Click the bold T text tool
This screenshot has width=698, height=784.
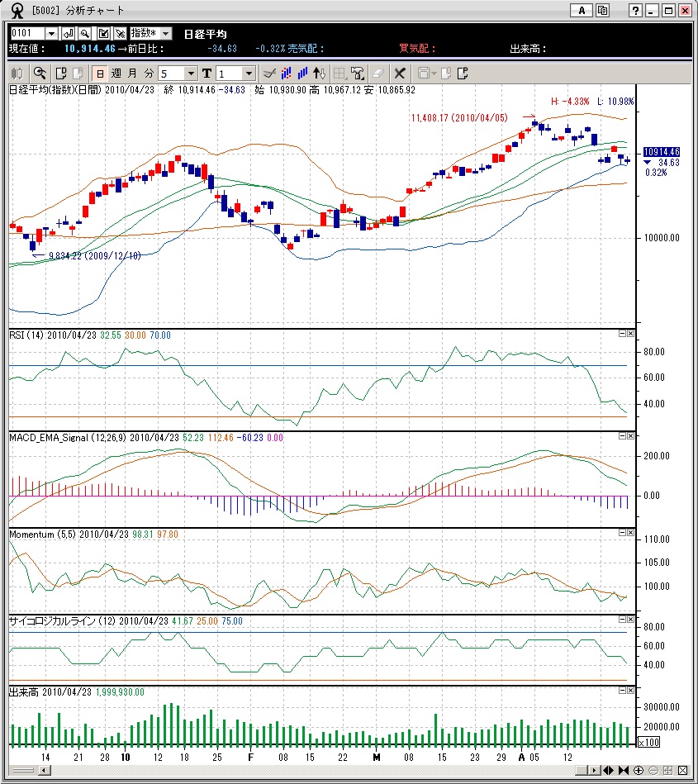207,74
